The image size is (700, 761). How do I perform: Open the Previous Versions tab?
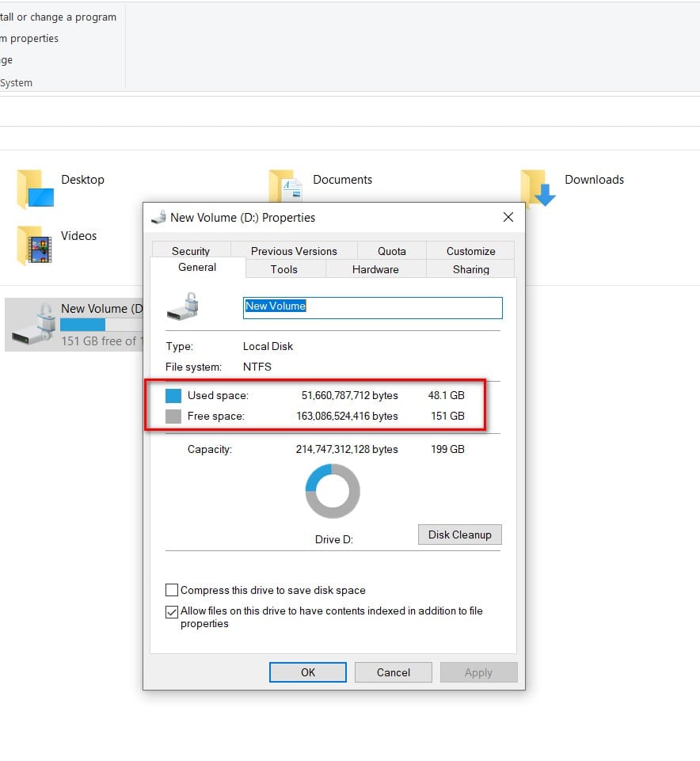tap(294, 250)
